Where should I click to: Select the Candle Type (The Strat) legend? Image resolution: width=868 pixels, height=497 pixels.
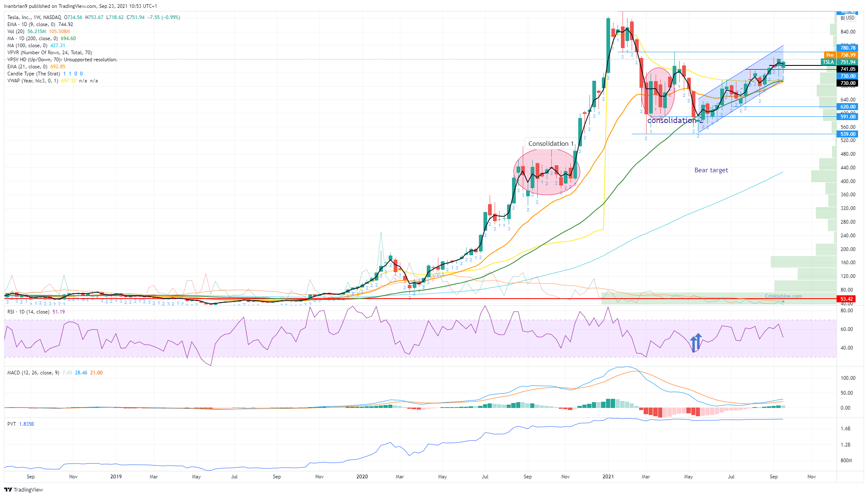45,74
